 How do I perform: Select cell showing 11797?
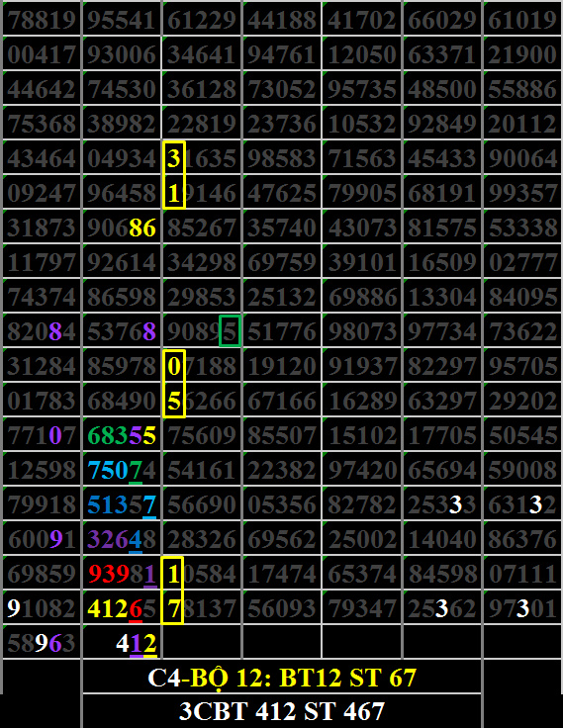[42, 261]
